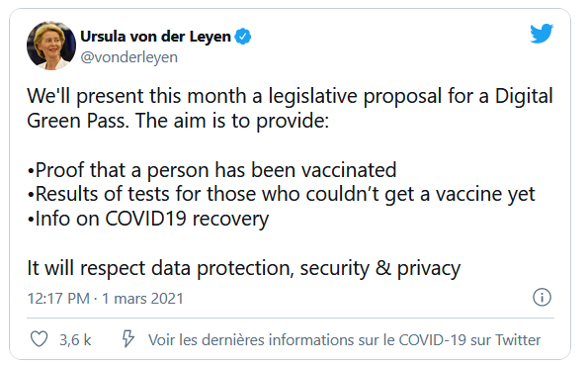
Task: Click the 1 mars 2021 date
Action: pyautogui.click(x=142, y=299)
